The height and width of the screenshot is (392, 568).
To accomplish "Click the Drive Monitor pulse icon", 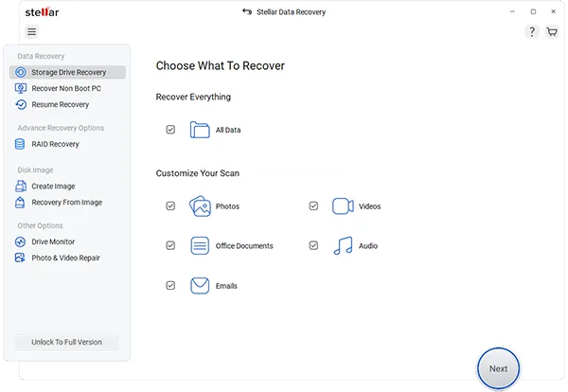I will tap(20, 241).
